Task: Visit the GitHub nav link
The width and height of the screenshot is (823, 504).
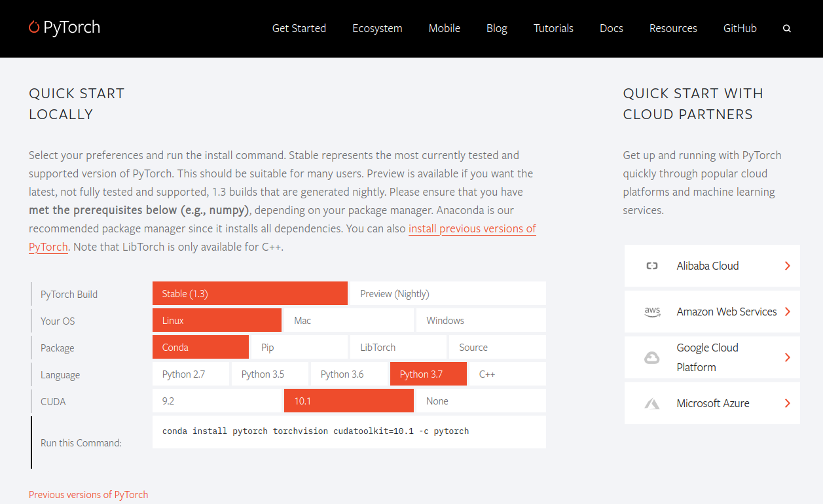Action: pyautogui.click(x=740, y=28)
